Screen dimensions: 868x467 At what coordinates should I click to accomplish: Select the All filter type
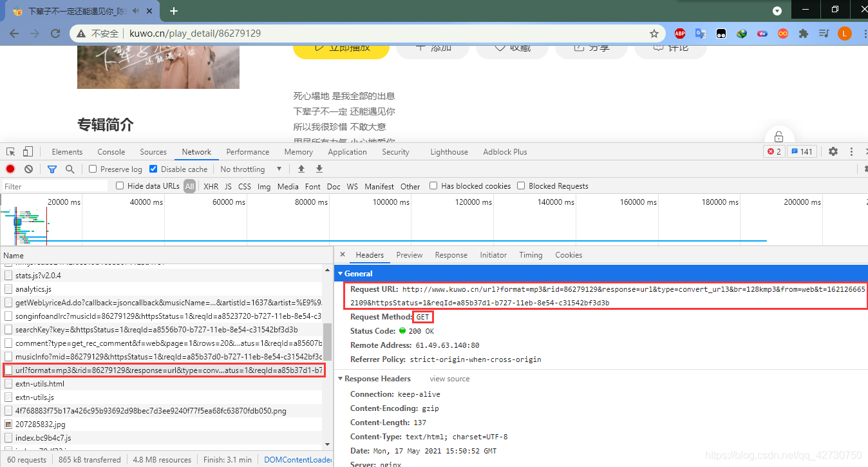pos(189,186)
